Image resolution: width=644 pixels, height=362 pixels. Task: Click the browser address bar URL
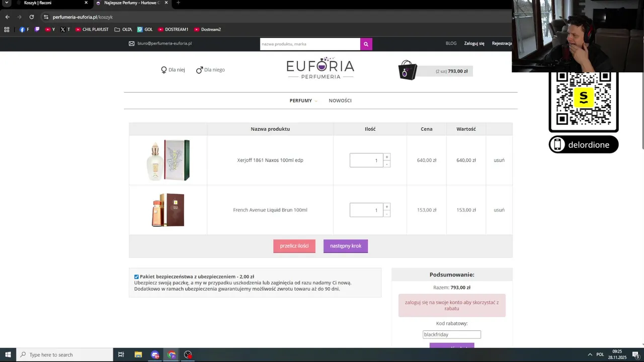pos(83,17)
